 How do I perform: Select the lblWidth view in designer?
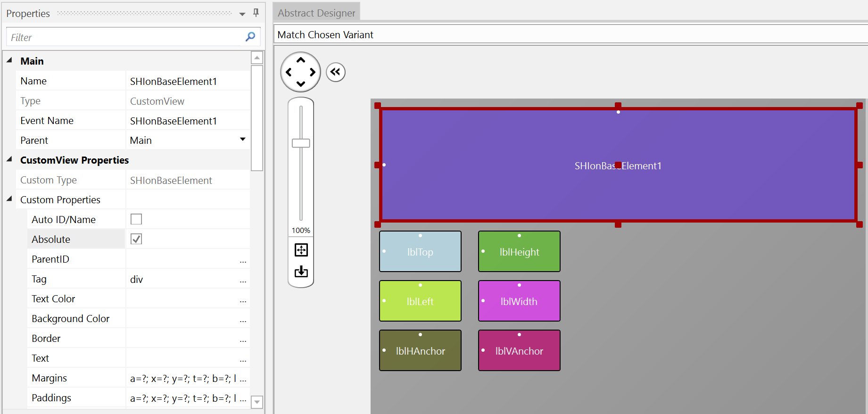click(519, 301)
